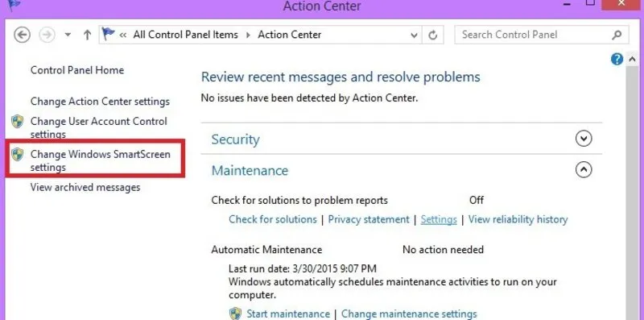Screen dimensions: 644x320
Task: Open Control Panel Home
Action: pos(77,70)
